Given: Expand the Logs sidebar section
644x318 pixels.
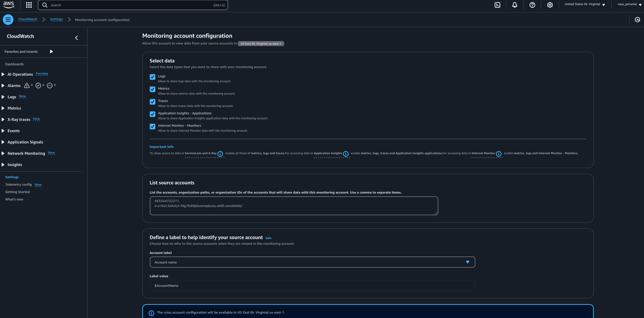Looking at the screenshot, I should 3,97.
